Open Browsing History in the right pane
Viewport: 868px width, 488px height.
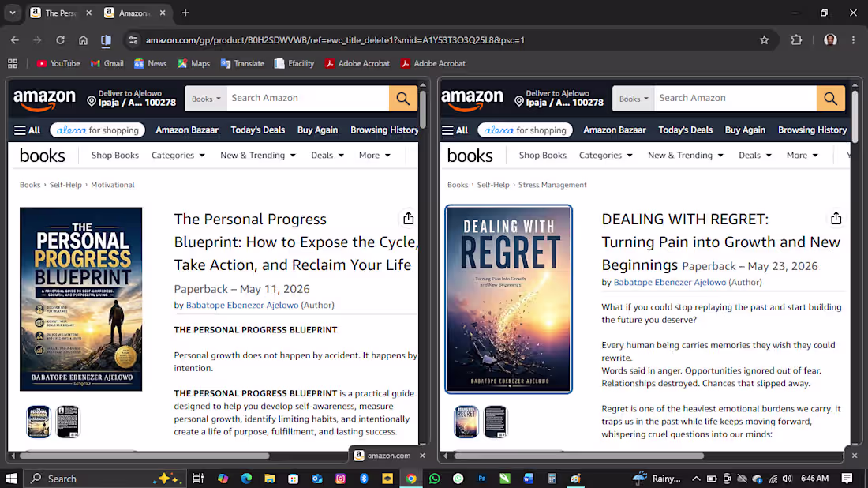pos(812,130)
